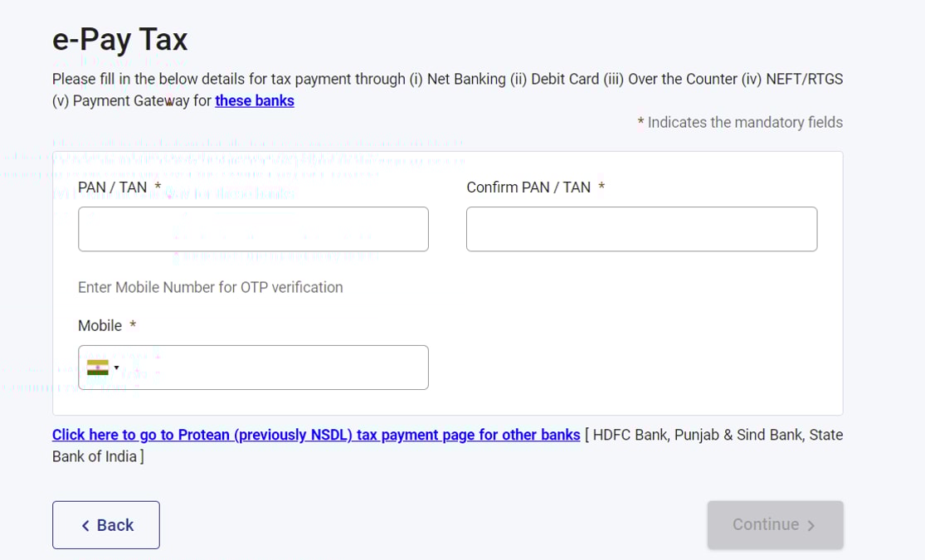Click the left chevron on the Back button
Screen dimensions: 925x560
pos(85,524)
